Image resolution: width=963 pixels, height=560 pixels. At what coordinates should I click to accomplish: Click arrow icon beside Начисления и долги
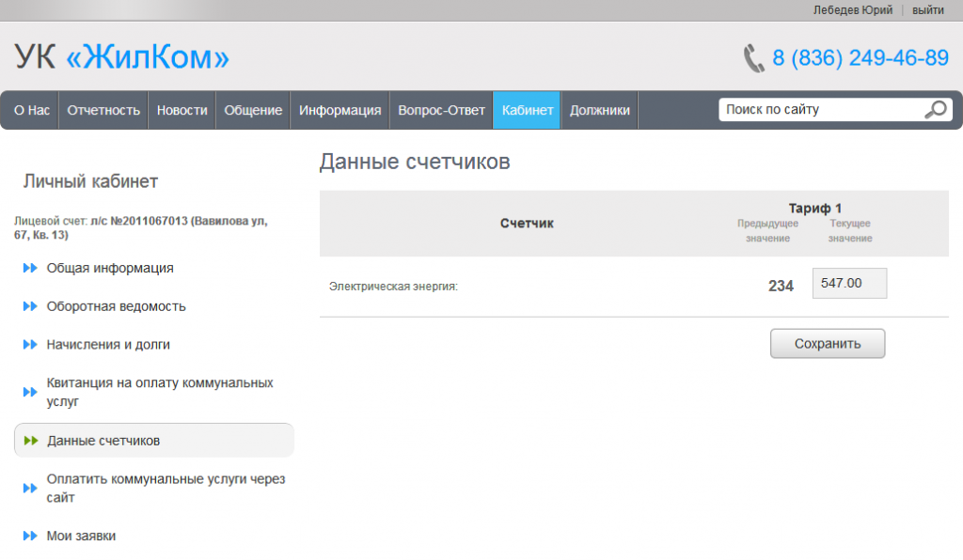(30, 345)
